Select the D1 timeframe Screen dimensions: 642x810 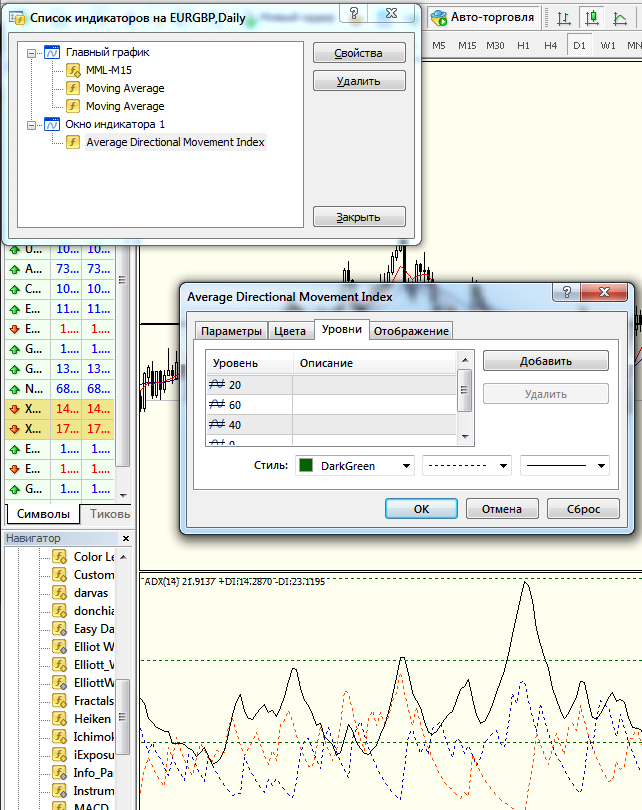(x=580, y=45)
